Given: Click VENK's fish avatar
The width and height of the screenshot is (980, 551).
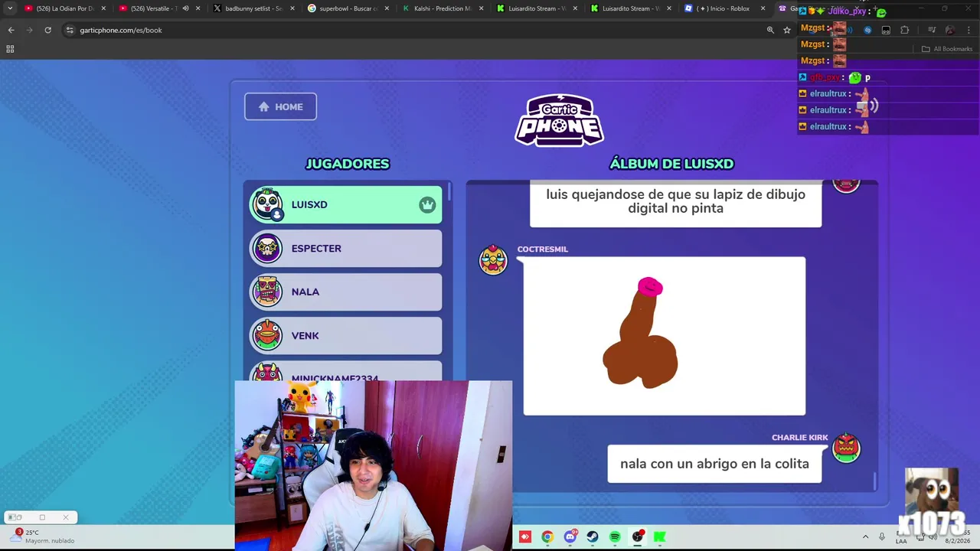Looking at the screenshot, I should pos(267,335).
